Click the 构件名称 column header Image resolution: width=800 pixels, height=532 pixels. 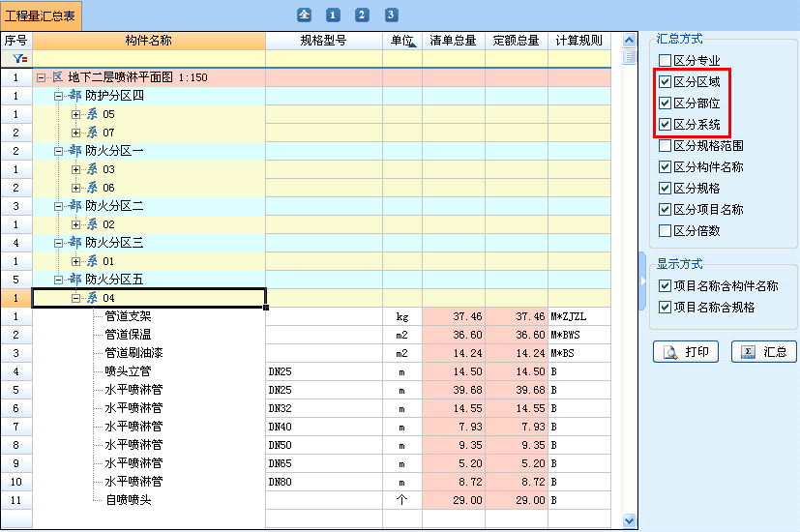point(148,41)
